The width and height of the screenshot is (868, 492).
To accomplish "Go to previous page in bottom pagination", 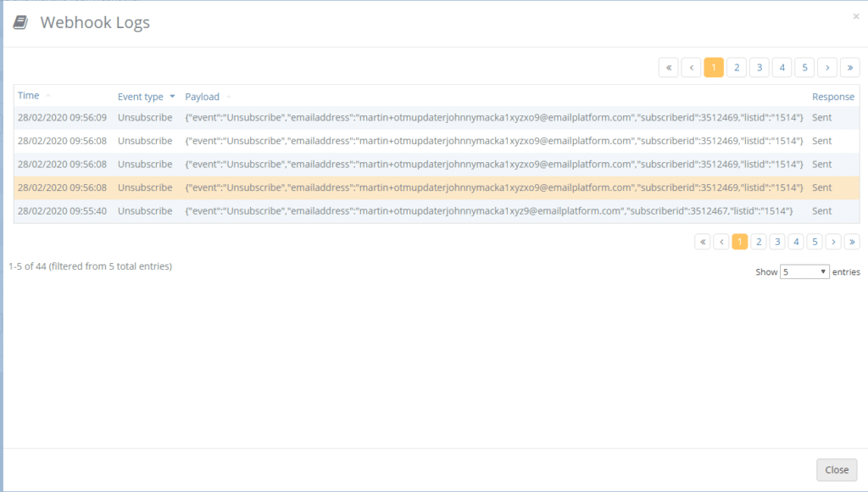I will coord(721,242).
